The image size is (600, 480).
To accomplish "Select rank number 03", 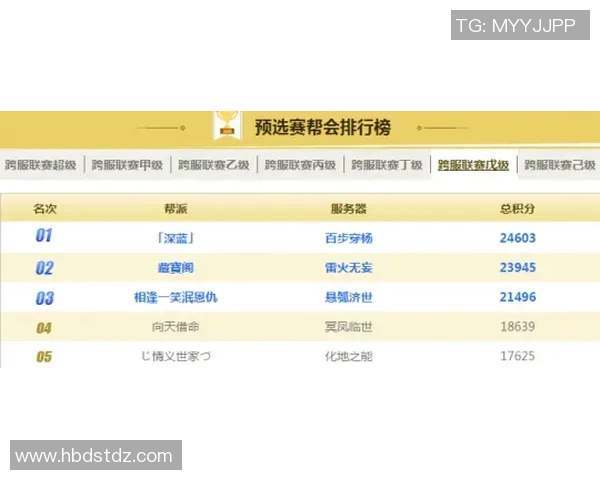I will 44,298.
